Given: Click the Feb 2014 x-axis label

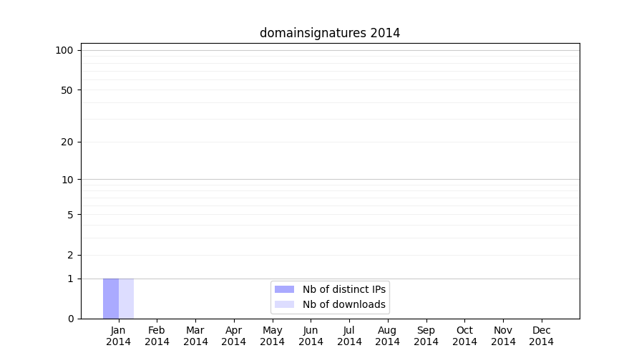Looking at the screenshot, I should point(157,336).
